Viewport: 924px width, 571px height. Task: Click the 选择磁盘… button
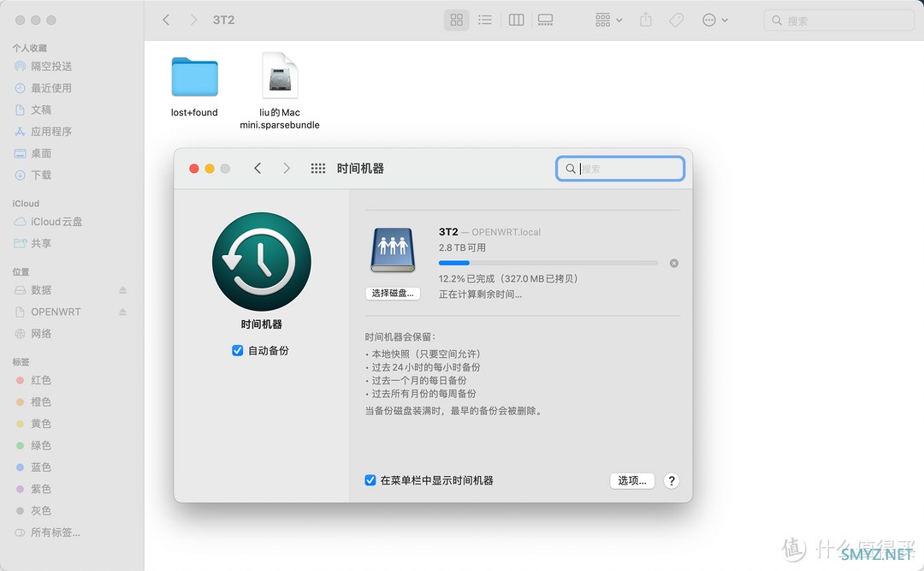(x=393, y=293)
